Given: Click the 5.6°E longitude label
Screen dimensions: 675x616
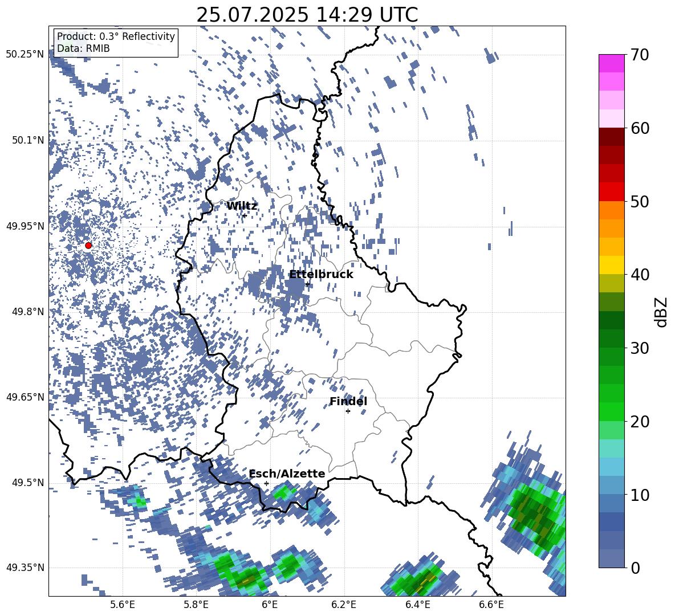Looking at the screenshot, I should point(123,605).
